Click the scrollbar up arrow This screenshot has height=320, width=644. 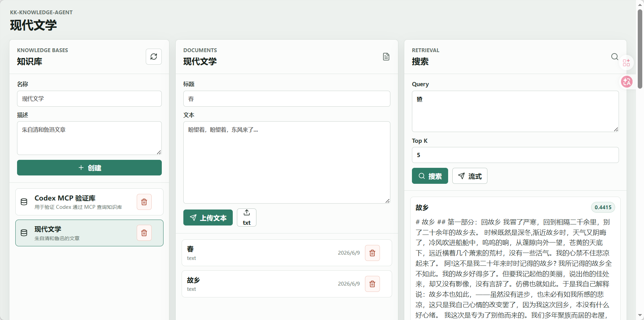(x=640, y=4)
